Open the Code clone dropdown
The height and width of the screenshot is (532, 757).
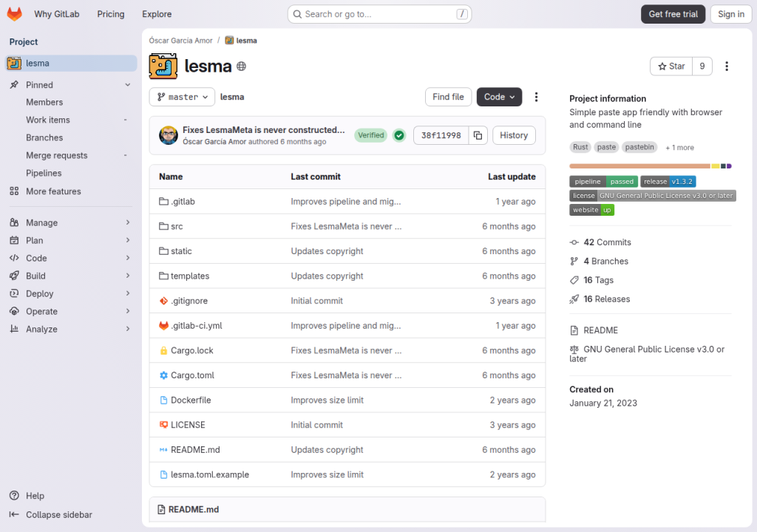[x=499, y=97]
